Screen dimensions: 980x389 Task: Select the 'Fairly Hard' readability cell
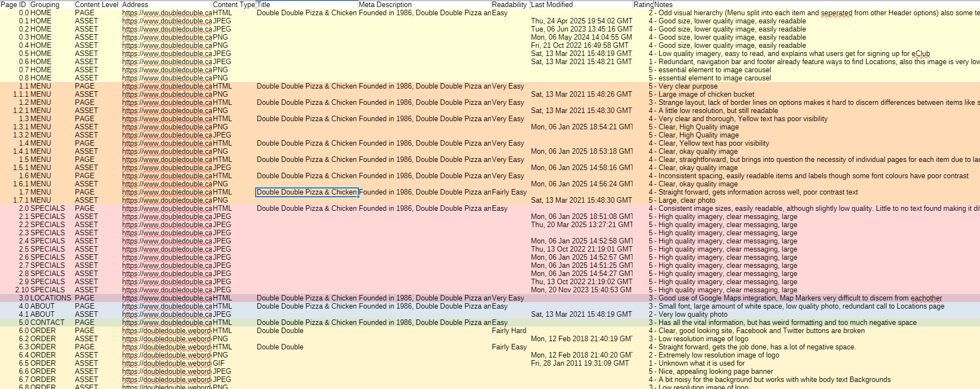pos(509,330)
